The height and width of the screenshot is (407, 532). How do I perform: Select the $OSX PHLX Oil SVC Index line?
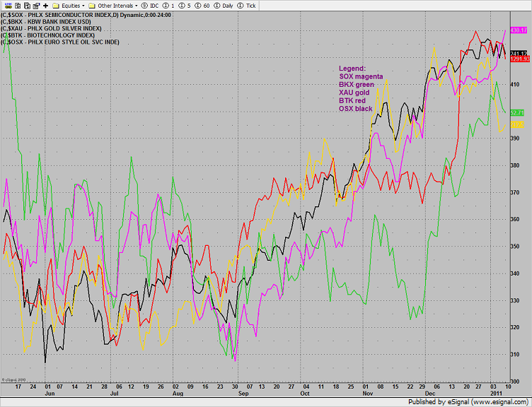click(60, 42)
